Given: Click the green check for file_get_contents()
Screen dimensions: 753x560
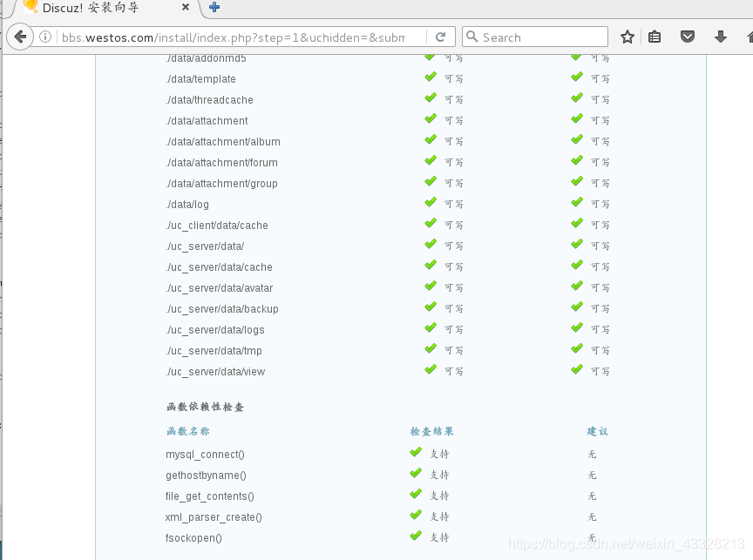Looking at the screenshot, I should pos(416,494).
